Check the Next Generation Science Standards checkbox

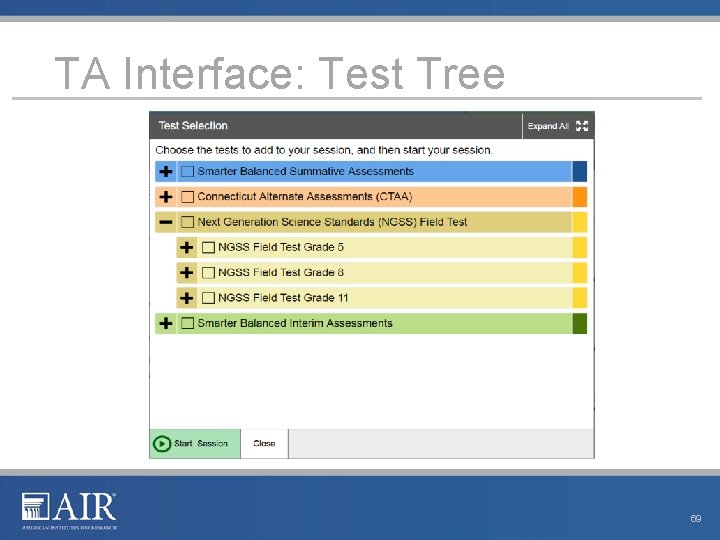187,222
